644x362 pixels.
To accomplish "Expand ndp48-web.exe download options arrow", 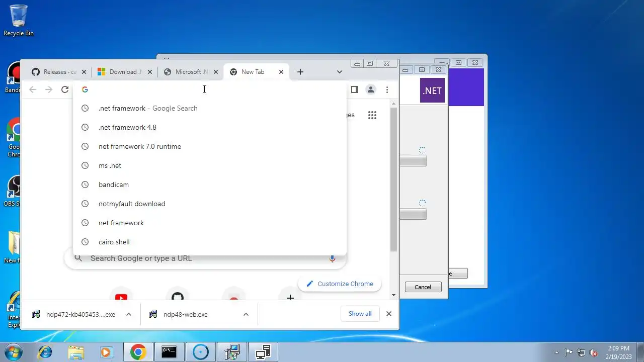I will click(246, 314).
